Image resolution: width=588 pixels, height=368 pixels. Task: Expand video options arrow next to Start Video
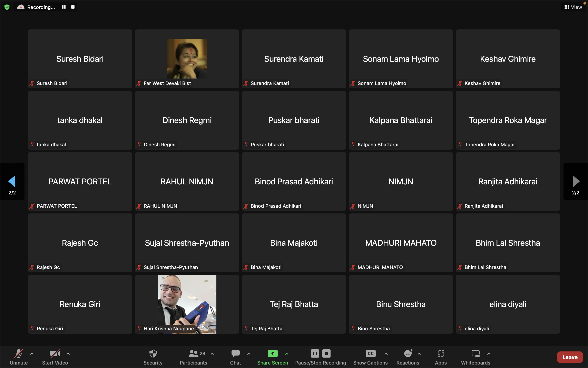coord(68,354)
